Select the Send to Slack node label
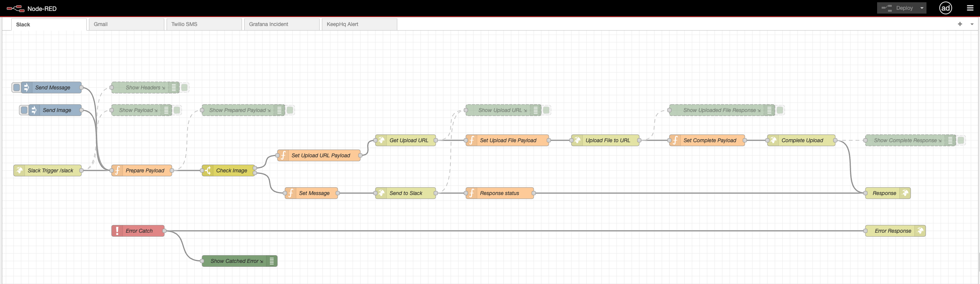The width and height of the screenshot is (980, 284). pyautogui.click(x=406, y=193)
